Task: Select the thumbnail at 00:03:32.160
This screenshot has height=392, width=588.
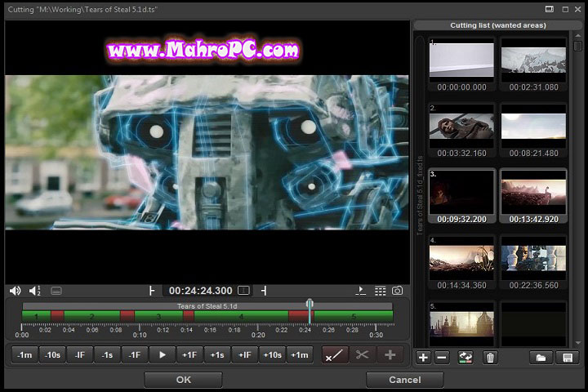Action: (x=461, y=131)
